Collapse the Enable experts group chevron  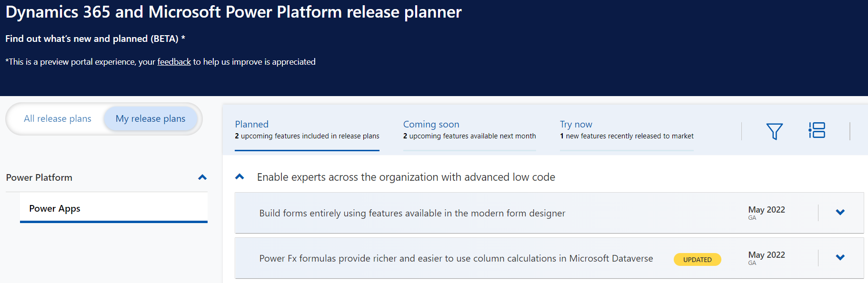240,177
